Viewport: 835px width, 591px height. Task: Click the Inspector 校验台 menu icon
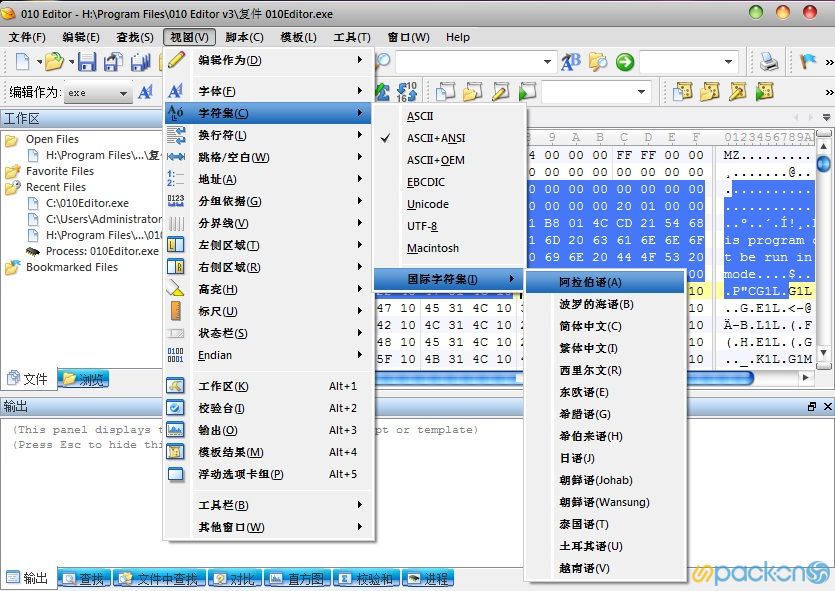pyautogui.click(x=175, y=408)
